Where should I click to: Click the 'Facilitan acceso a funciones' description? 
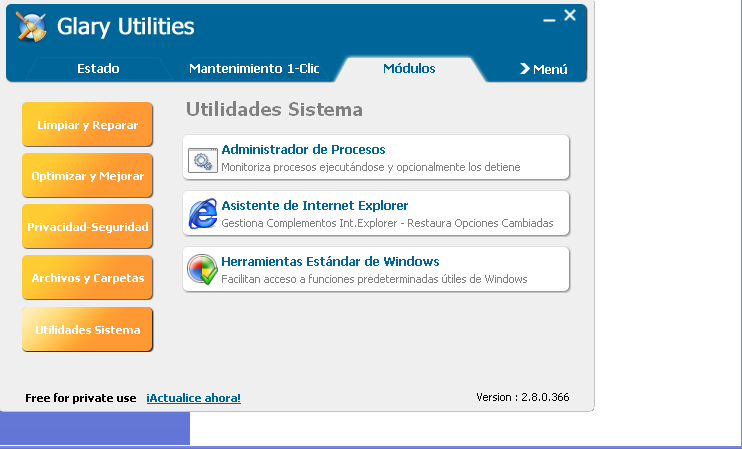click(374, 279)
